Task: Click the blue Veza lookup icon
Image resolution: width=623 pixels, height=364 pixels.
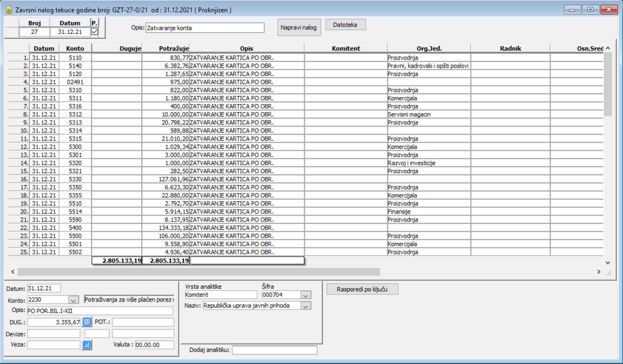Action: pyautogui.click(x=87, y=345)
